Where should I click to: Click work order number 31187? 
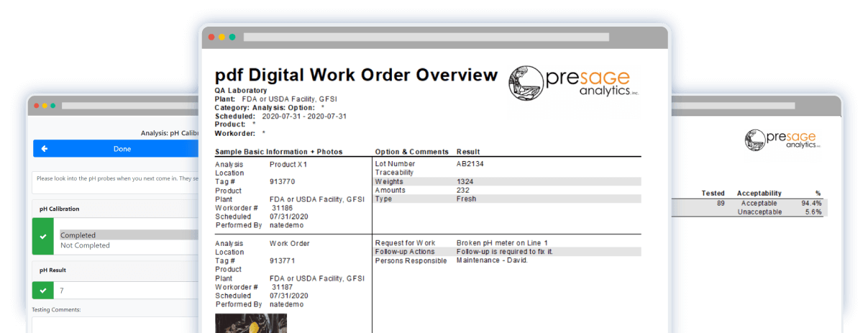click(x=283, y=287)
